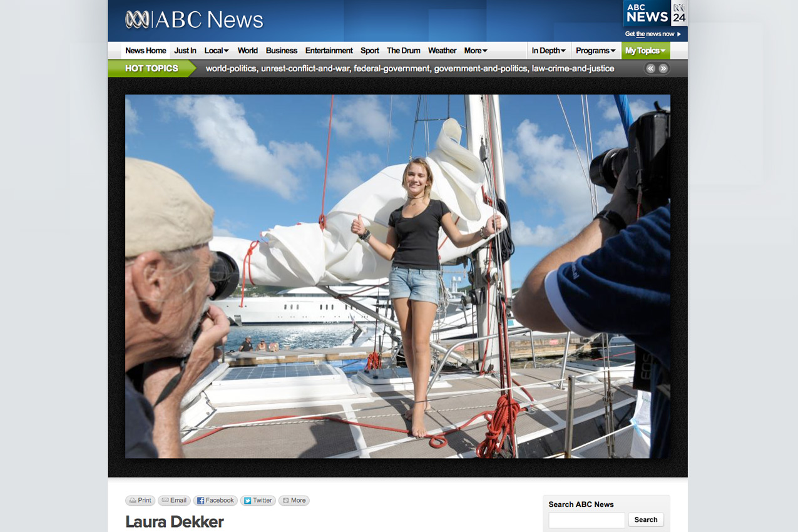798x532 pixels.
Task: Select the Sport menu item
Action: pyautogui.click(x=370, y=51)
